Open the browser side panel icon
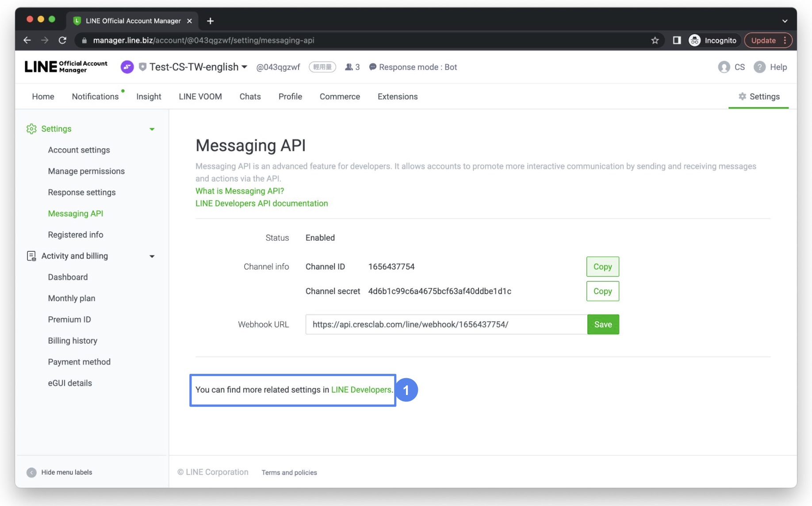This screenshot has height=506, width=812. (677, 40)
